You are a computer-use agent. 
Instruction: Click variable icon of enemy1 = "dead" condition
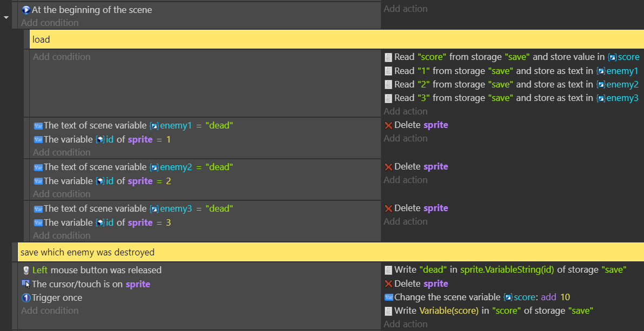pyautogui.click(x=38, y=126)
